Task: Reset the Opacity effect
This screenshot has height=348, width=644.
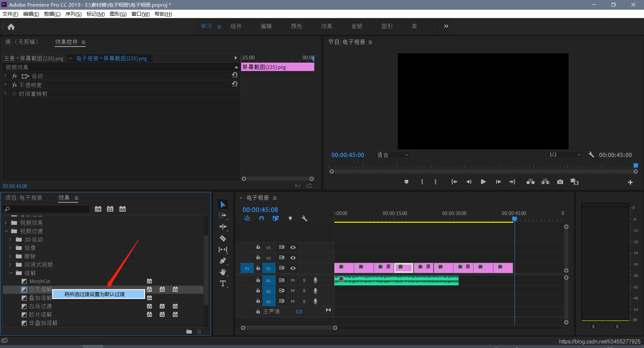Action: 235,84
